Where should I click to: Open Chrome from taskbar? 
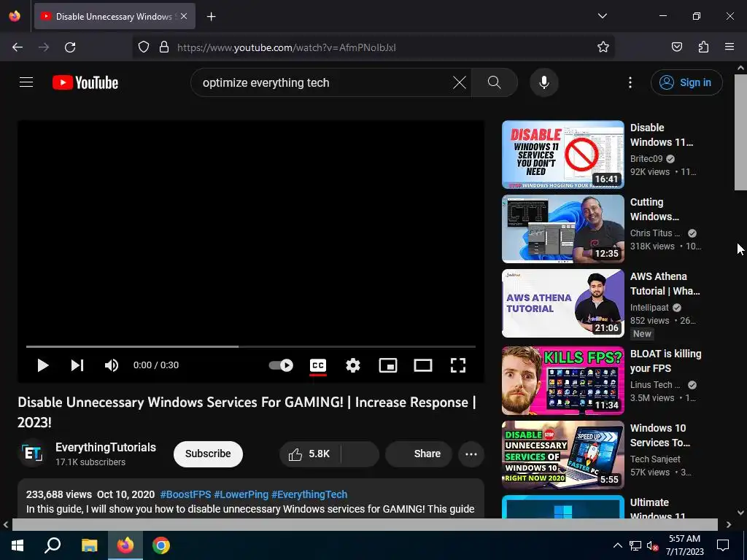tap(161, 545)
